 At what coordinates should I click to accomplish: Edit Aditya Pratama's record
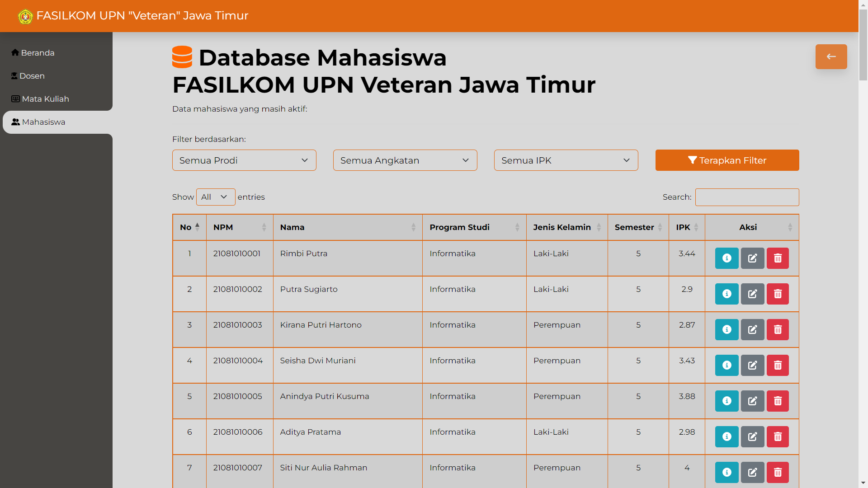[x=752, y=436]
